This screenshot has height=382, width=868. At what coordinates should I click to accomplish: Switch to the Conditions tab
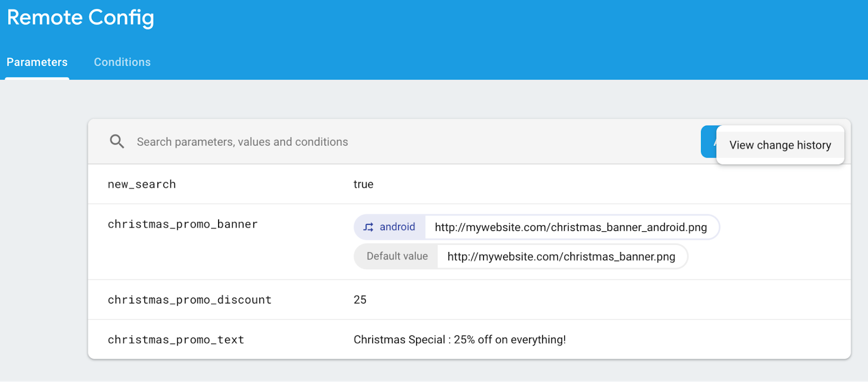(122, 62)
